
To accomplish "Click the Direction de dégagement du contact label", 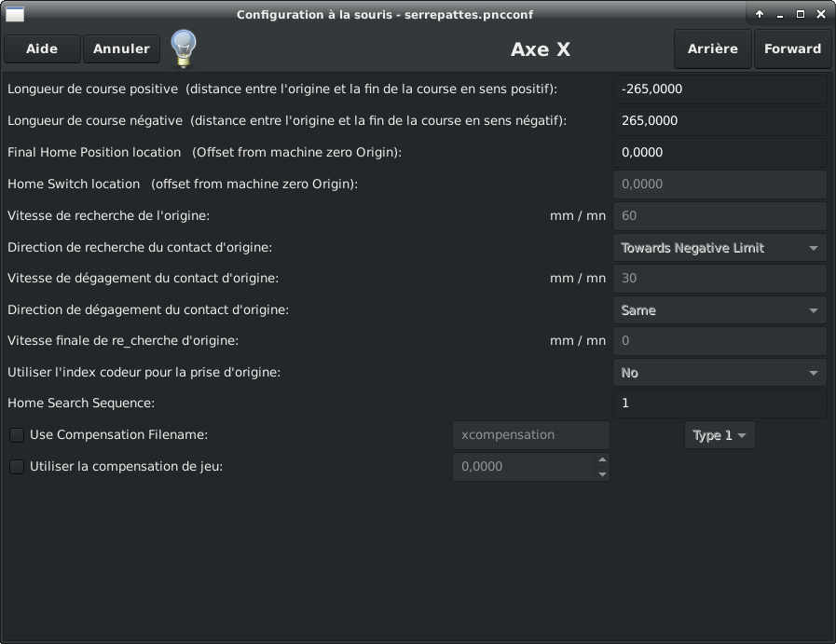I will [148, 309].
